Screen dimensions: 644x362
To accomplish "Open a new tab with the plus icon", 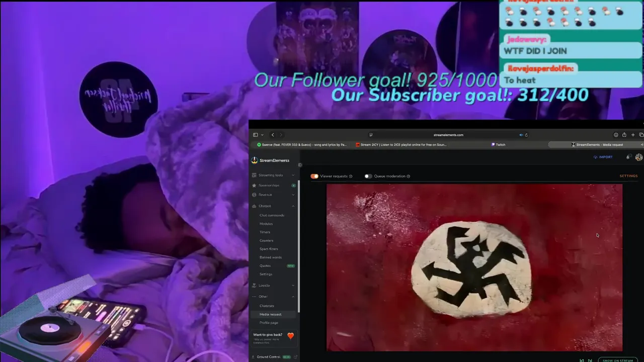I will [633, 135].
